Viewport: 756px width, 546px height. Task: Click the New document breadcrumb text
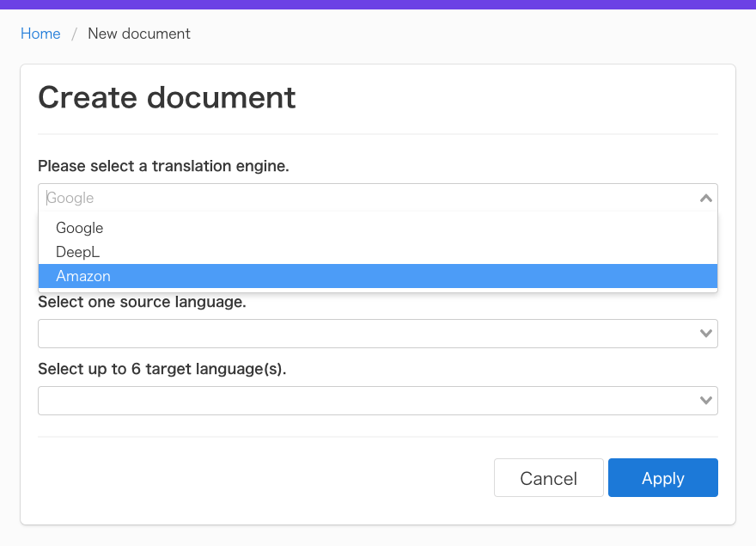coord(139,34)
